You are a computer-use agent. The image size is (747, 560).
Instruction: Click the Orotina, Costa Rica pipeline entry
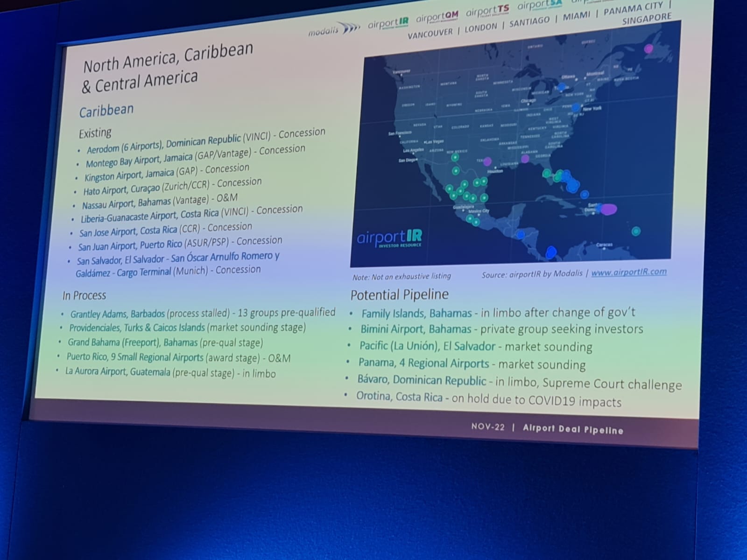[399, 397]
